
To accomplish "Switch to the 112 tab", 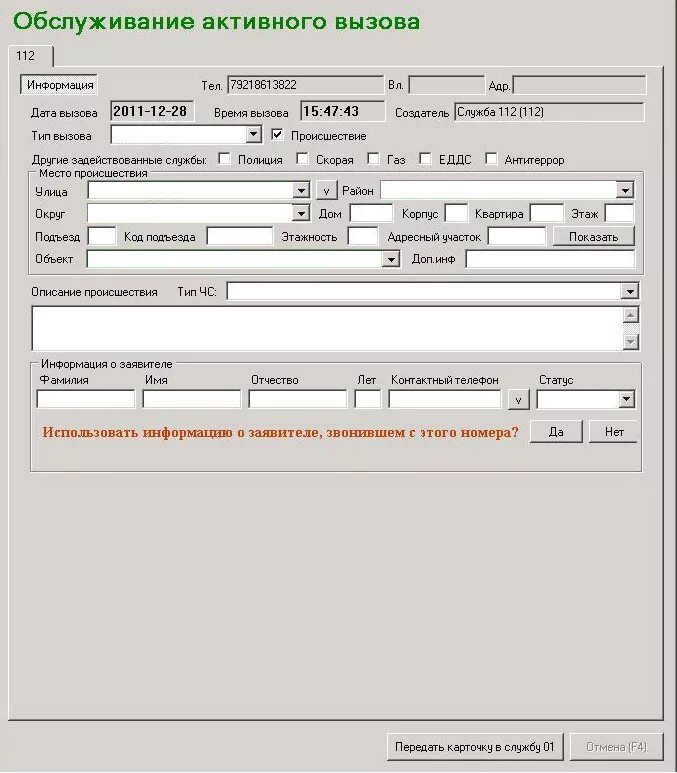I will [x=30, y=56].
